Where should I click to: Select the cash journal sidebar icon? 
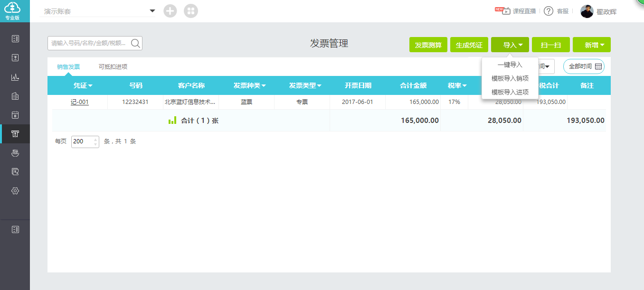tap(15, 57)
